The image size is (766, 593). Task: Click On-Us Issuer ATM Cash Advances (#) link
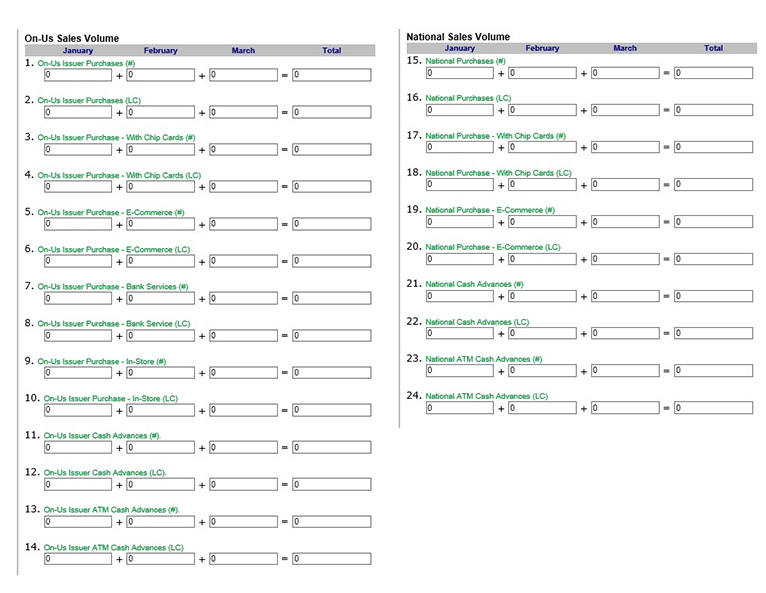109,510
